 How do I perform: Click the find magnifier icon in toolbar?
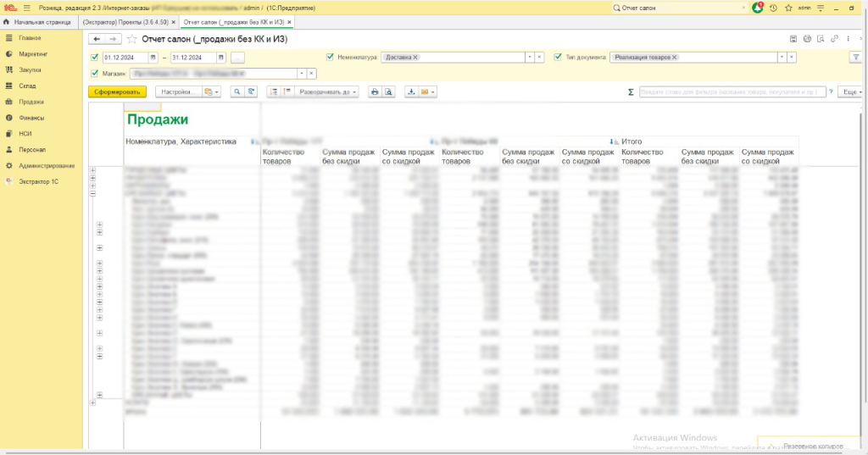237,92
